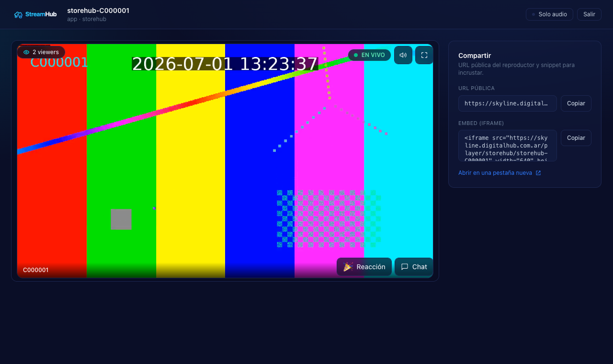Copy the public URL

576,103
